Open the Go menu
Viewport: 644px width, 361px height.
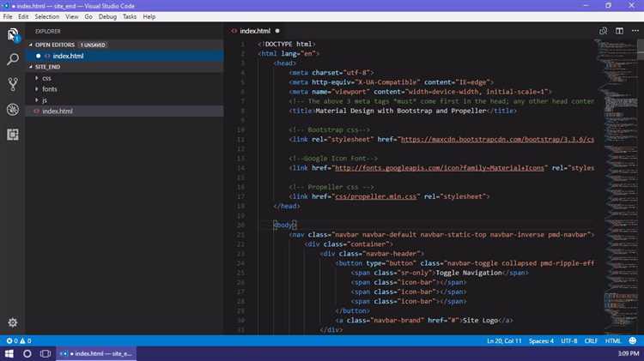pyautogui.click(x=88, y=17)
